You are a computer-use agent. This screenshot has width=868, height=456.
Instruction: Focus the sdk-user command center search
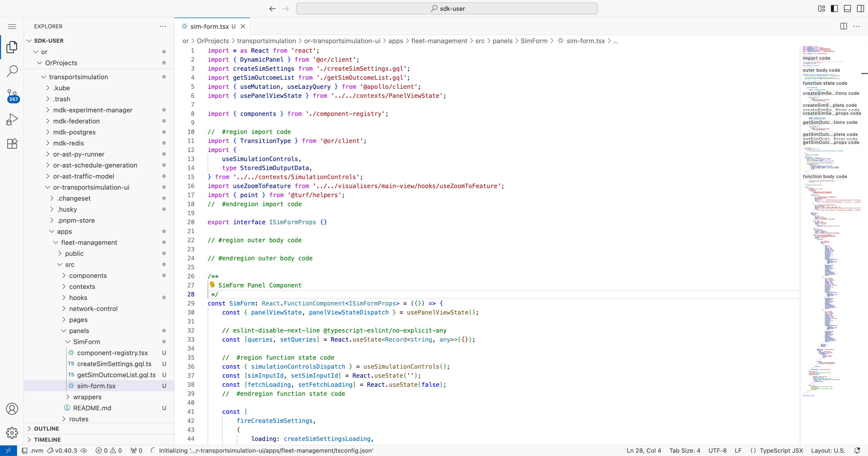[x=447, y=9]
